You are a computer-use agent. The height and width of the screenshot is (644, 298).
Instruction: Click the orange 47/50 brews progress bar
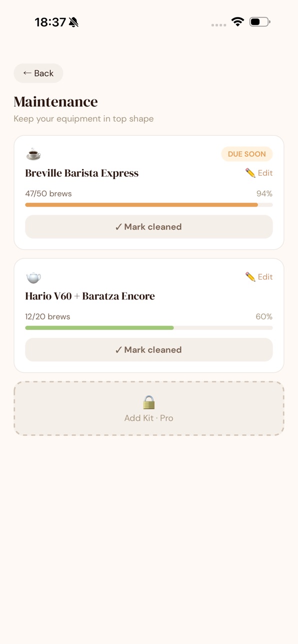tap(149, 205)
